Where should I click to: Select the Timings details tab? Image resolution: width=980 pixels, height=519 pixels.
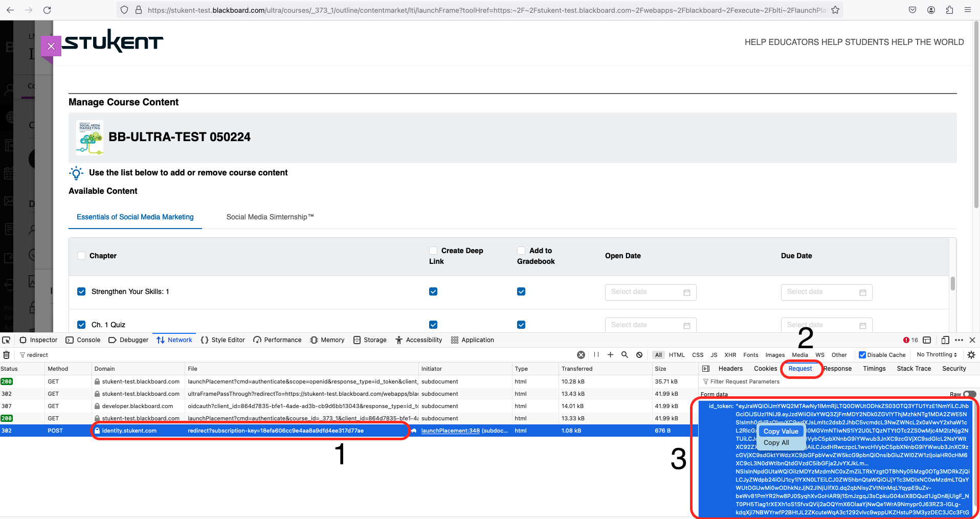pyautogui.click(x=874, y=369)
